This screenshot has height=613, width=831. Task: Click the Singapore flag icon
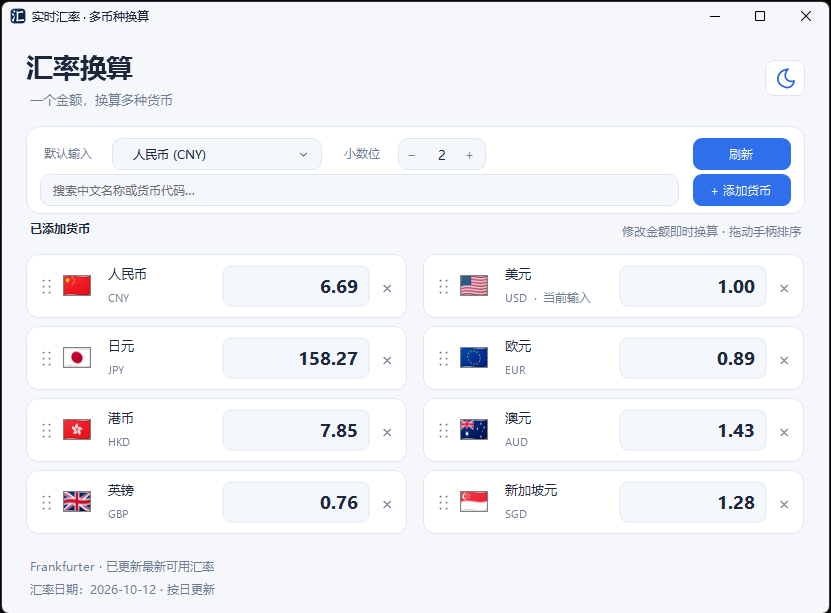click(474, 502)
